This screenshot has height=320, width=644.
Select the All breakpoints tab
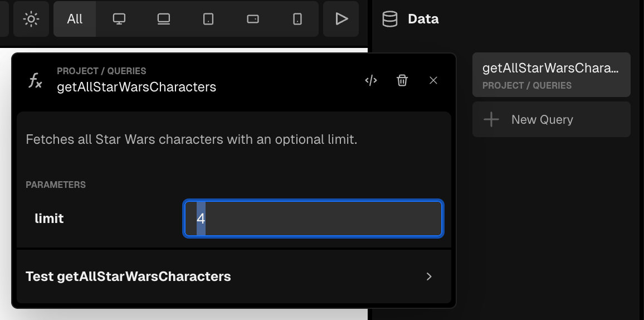coord(75,19)
